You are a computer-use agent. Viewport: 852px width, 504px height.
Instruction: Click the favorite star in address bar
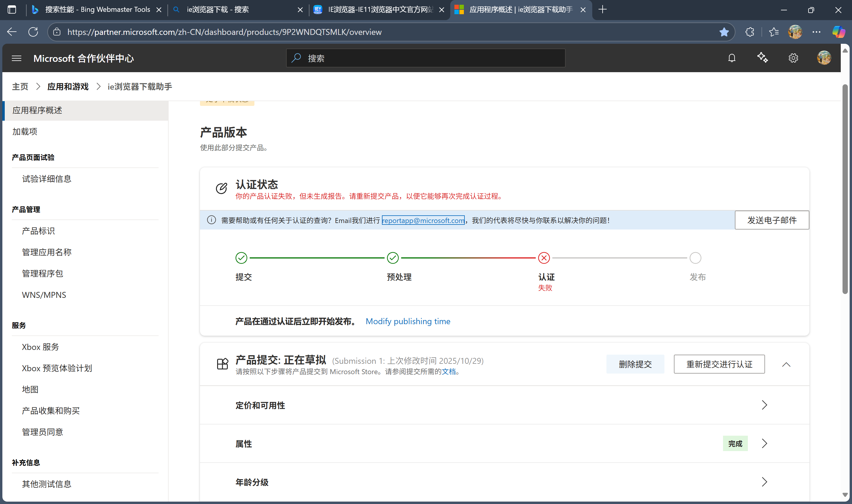(724, 32)
